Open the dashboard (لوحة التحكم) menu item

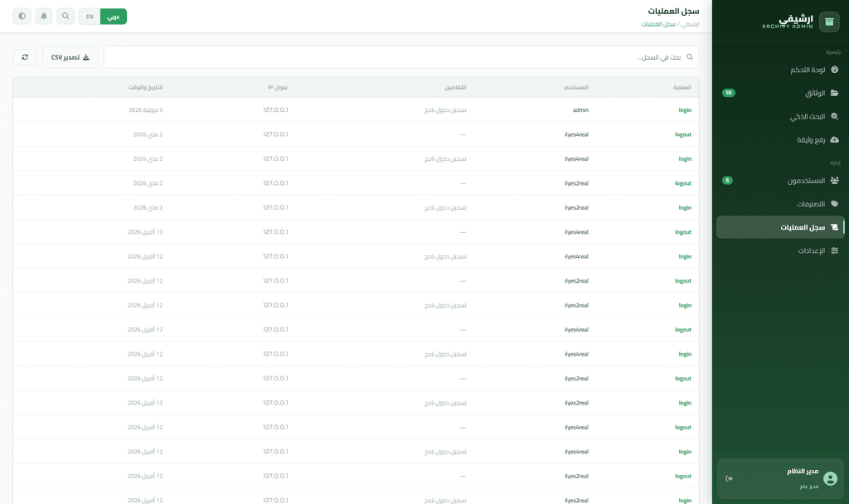click(x=780, y=70)
